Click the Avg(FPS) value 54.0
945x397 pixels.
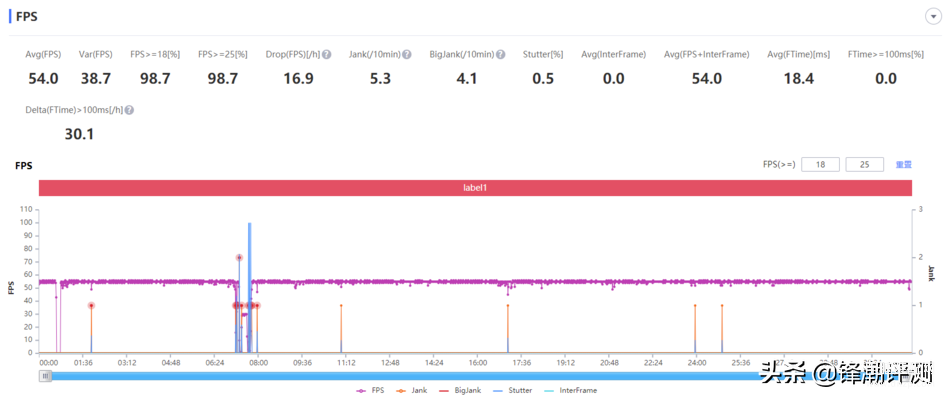[43, 78]
